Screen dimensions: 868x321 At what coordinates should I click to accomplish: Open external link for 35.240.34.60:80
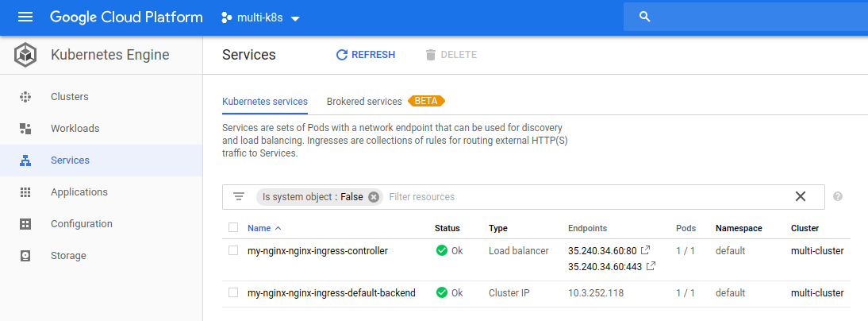[x=645, y=250]
